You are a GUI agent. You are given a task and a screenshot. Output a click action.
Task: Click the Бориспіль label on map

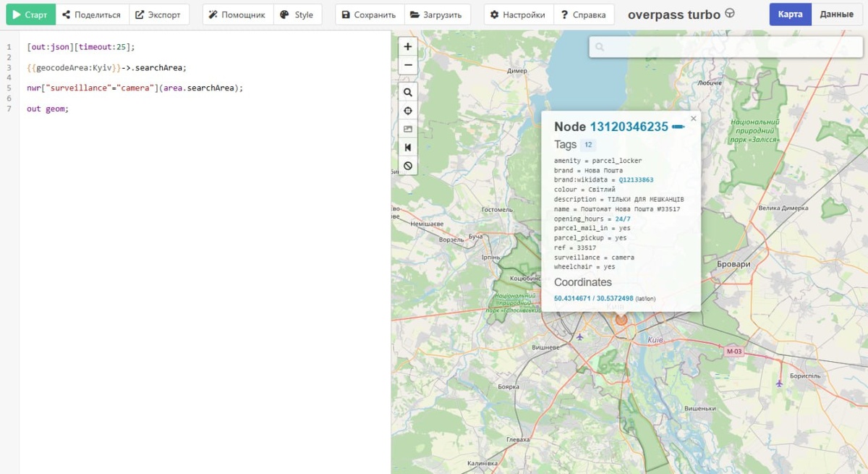(805, 376)
